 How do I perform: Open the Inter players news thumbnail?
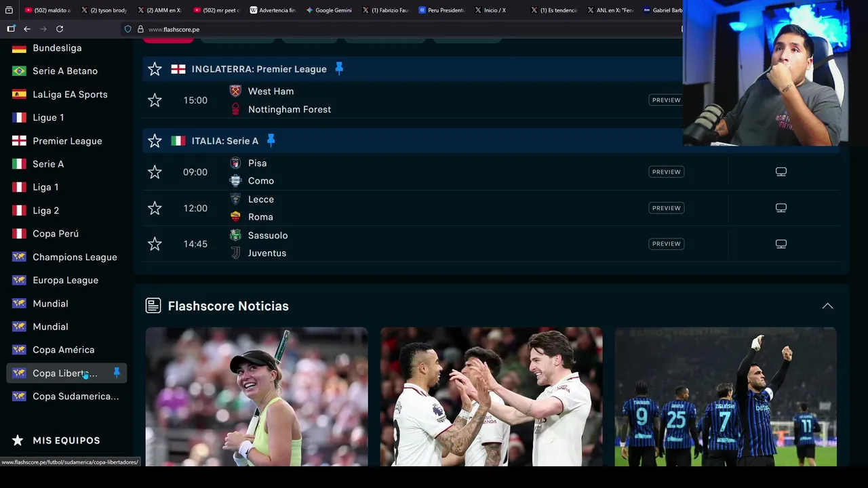726,396
